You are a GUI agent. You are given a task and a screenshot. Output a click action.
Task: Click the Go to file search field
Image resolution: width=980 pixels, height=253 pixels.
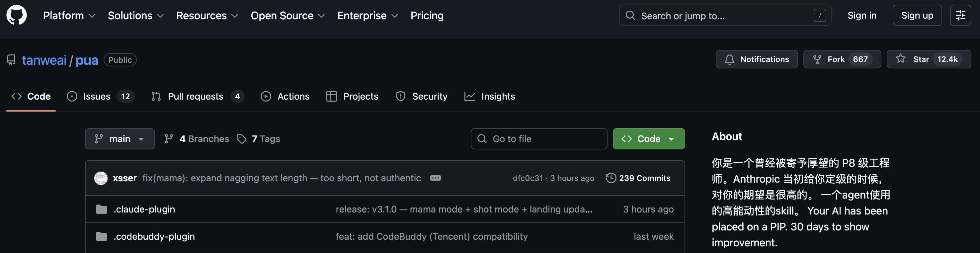coord(538,139)
